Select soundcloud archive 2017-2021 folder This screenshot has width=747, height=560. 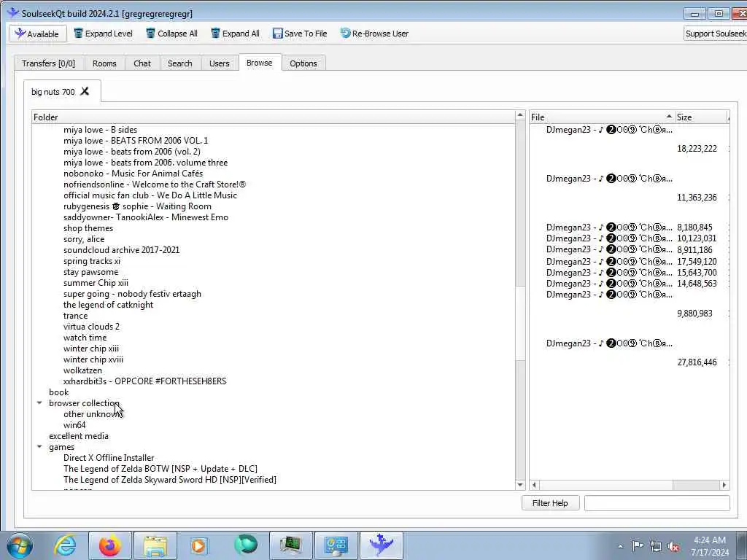click(122, 250)
